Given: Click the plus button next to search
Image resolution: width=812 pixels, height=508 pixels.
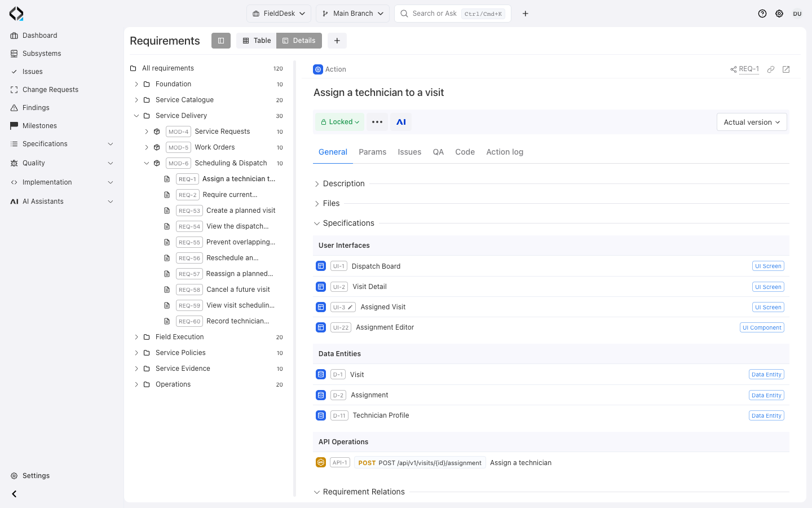Looking at the screenshot, I should pyautogui.click(x=525, y=14).
